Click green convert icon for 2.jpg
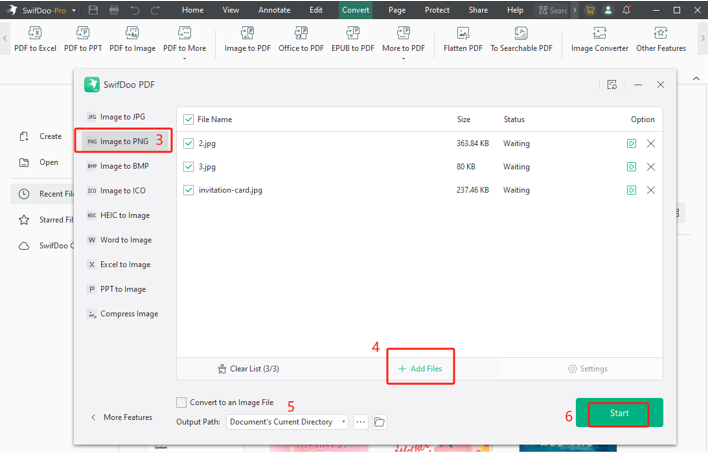The image size is (708, 454). pos(631,144)
